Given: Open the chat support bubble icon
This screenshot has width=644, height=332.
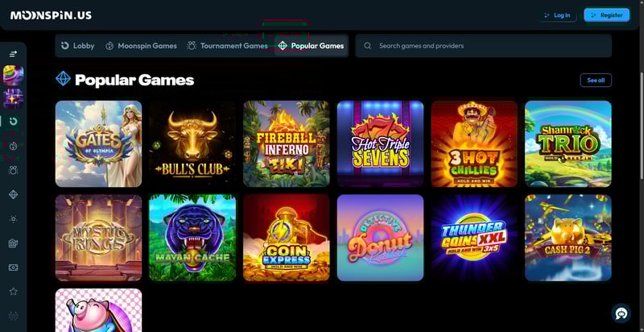Looking at the screenshot, I should pos(621,314).
